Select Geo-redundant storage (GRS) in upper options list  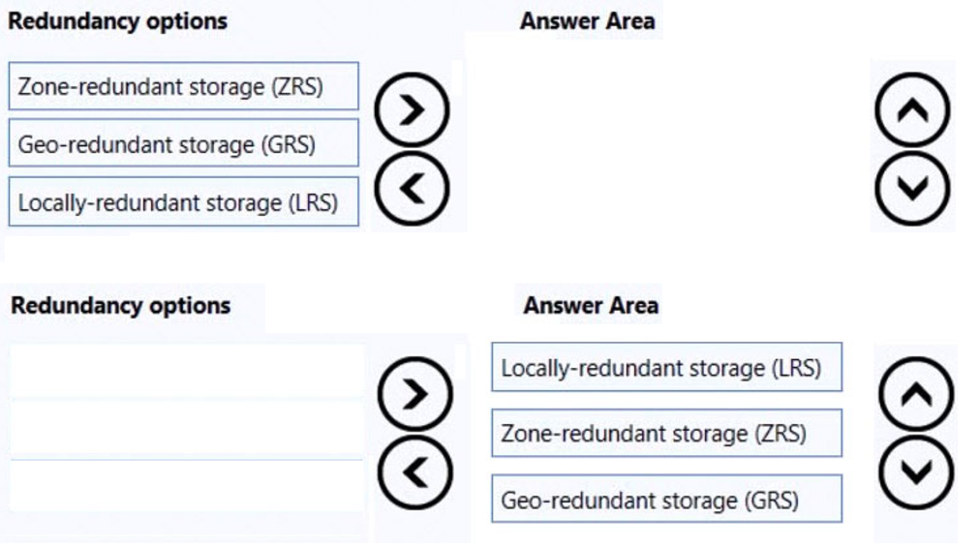[183, 144]
